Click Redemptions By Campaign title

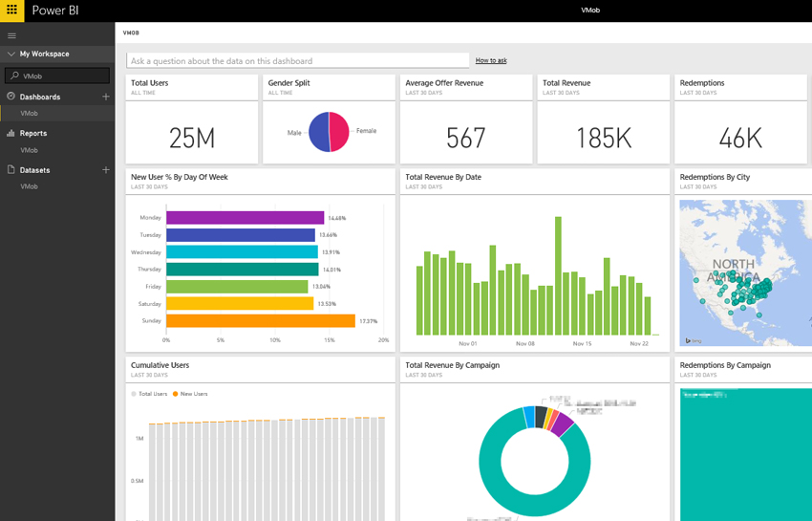[x=725, y=365]
